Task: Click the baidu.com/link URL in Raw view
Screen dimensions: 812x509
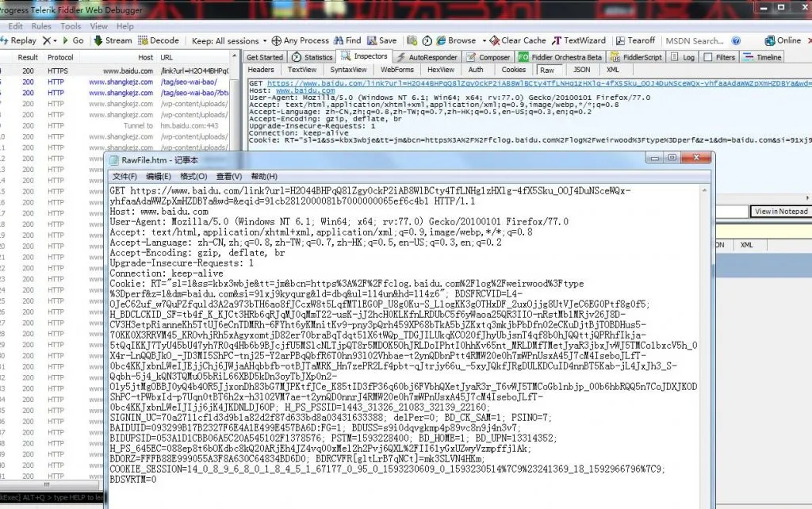Action: pos(538,83)
